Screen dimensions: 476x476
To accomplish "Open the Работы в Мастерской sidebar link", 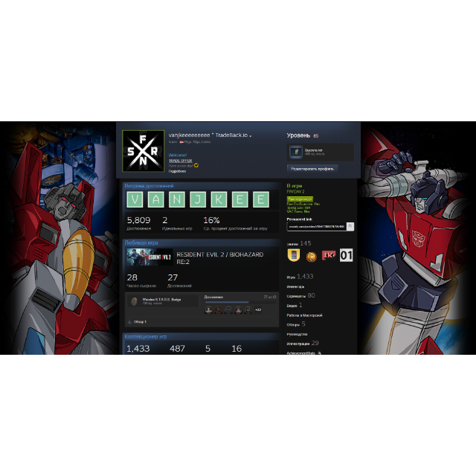I will [304, 315].
